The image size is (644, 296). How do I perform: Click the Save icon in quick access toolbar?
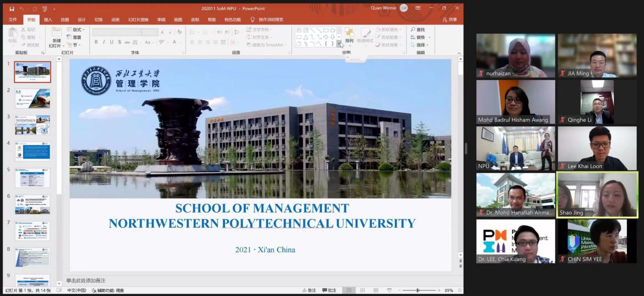point(12,9)
